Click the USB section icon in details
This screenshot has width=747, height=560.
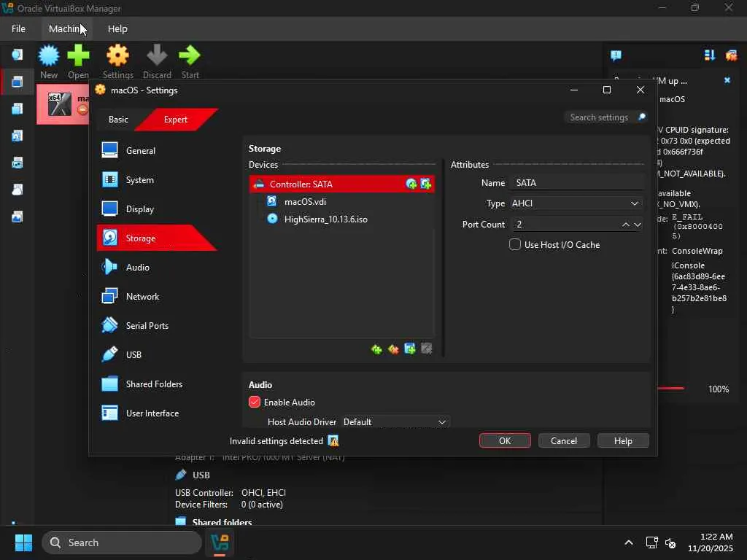181,475
